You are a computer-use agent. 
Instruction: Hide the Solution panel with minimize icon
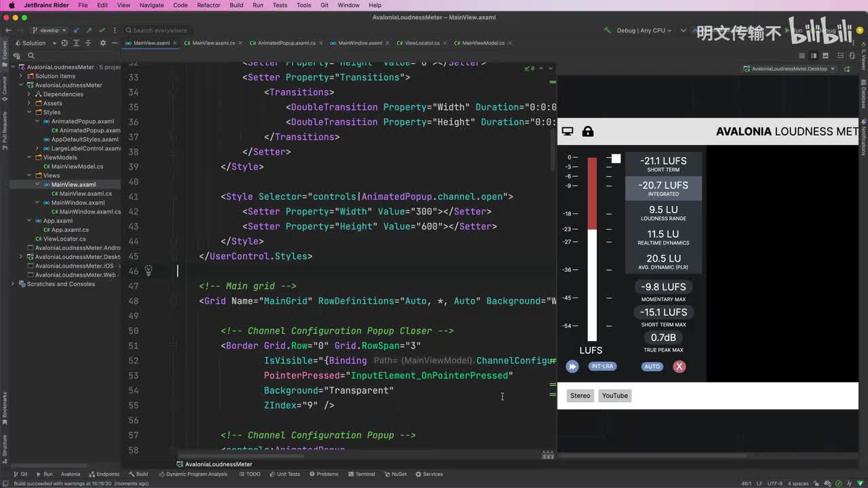pos(113,43)
